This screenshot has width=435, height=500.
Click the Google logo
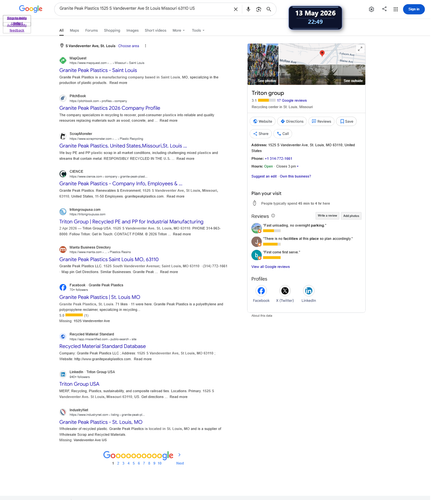click(x=30, y=9)
